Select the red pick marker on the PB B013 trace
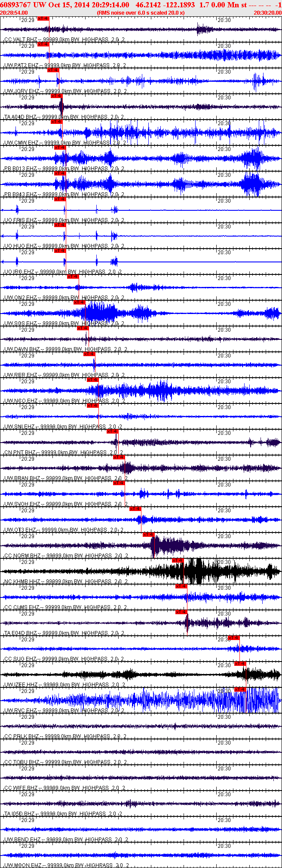This screenshot has height=868, width=282. [x=60, y=148]
